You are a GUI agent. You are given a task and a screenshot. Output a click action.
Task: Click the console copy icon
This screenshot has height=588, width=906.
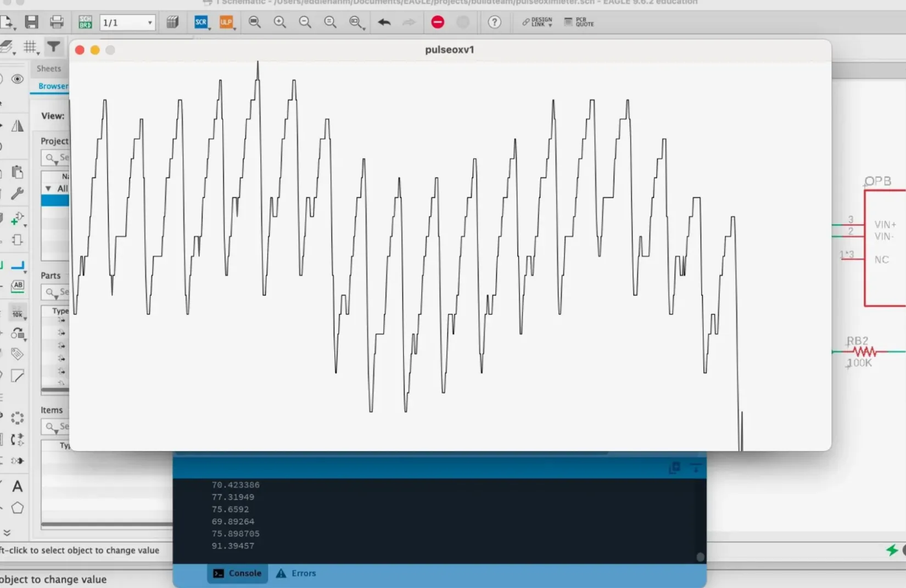(674, 468)
